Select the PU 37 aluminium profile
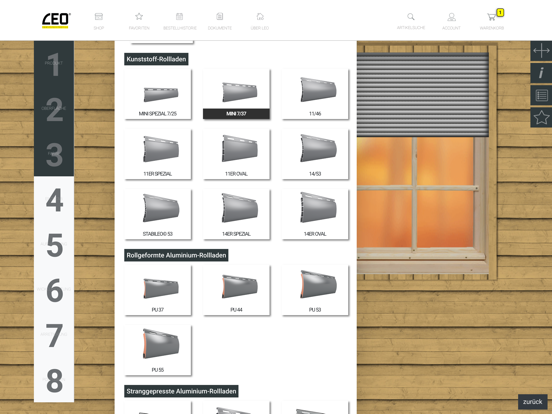Image resolution: width=552 pixels, height=414 pixels. (x=158, y=290)
